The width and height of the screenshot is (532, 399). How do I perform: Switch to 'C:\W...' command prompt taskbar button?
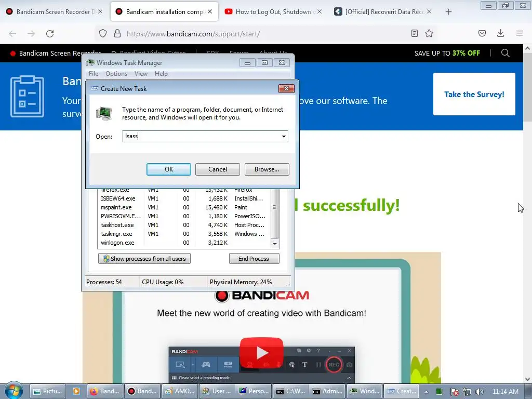tap(290, 391)
